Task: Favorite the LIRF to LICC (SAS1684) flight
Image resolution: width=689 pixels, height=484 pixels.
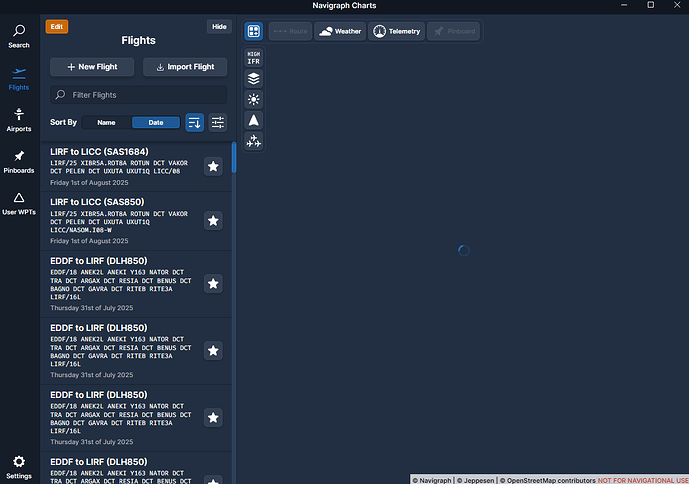Action: point(213,167)
